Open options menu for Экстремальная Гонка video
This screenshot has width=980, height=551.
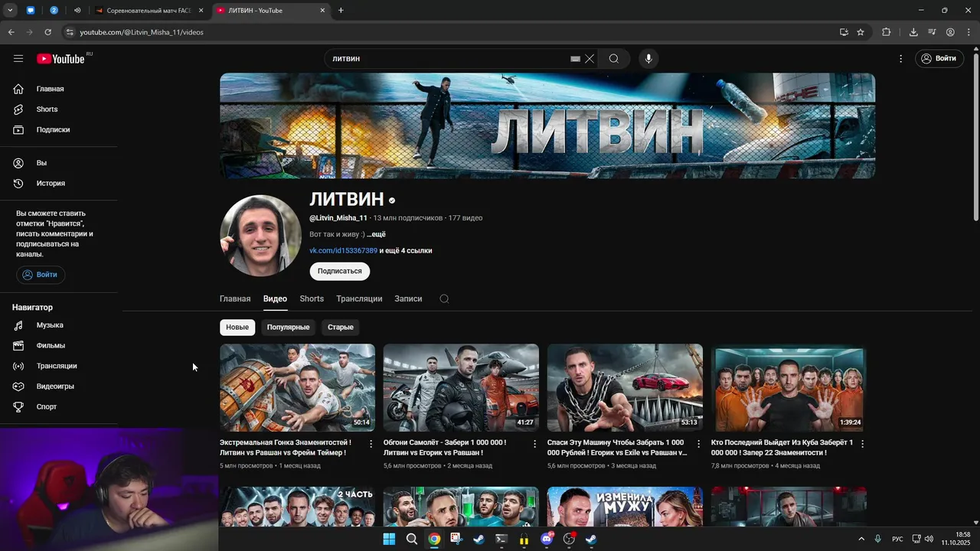tap(371, 444)
